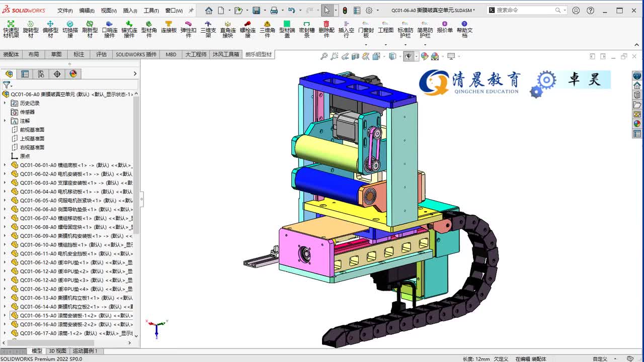The height and width of the screenshot is (362, 644).
Task: Add a 型材角件 bracket
Action: coord(149,29)
